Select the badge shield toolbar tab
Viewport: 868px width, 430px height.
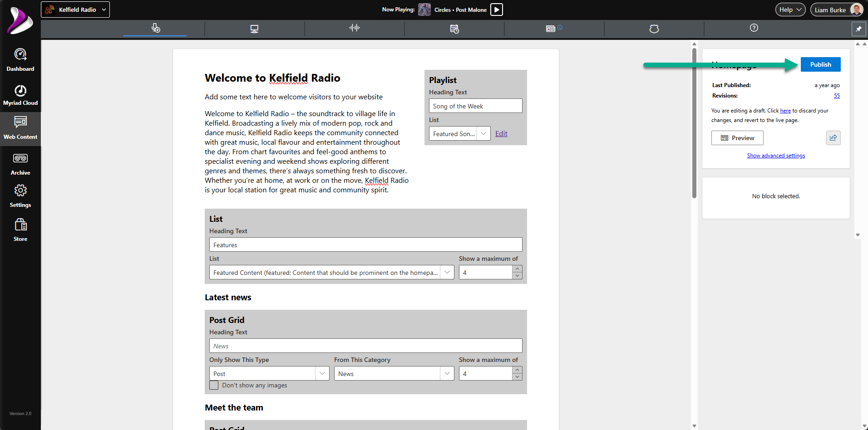pyautogui.click(x=654, y=29)
